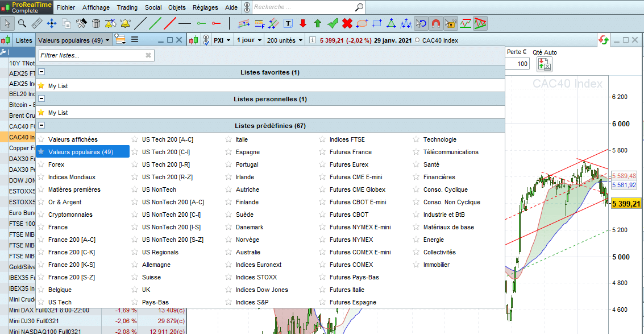644x334 pixels.
Task: Choose the black diagonal line drawing tool
Action: 140,23
